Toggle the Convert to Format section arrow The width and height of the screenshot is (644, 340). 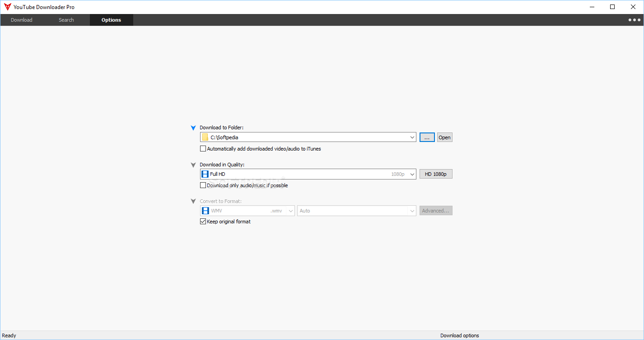tap(193, 202)
